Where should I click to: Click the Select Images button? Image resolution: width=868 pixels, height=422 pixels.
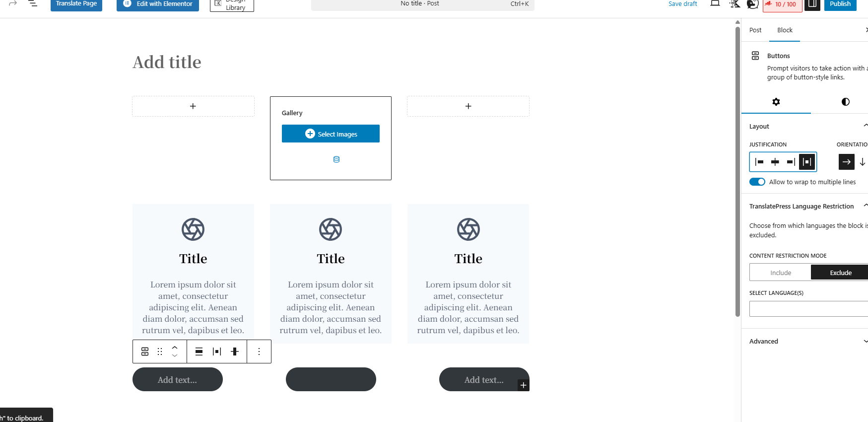coord(331,134)
